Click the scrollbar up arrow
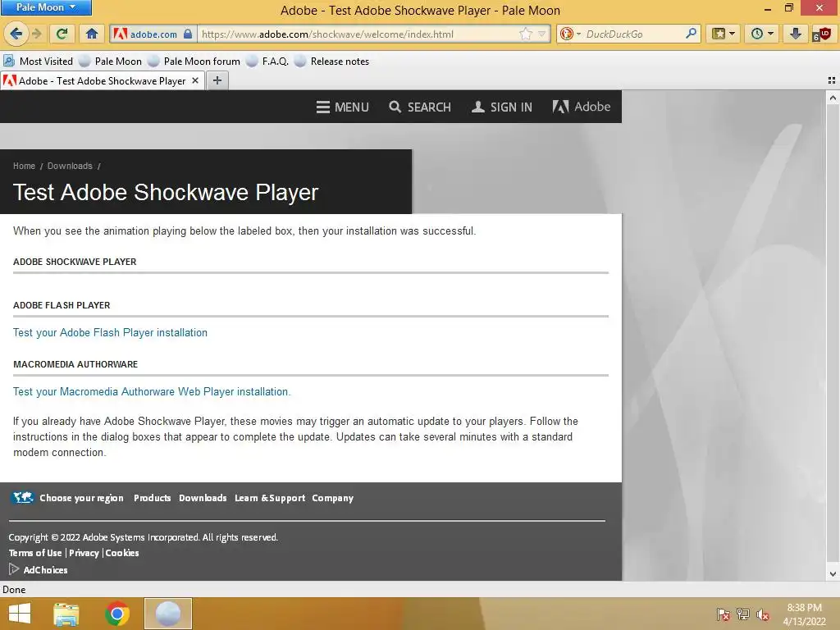840x630 pixels. (833, 98)
